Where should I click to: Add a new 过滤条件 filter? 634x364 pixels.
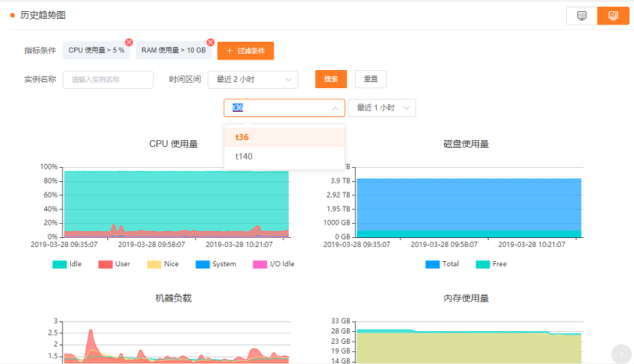(245, 51)
